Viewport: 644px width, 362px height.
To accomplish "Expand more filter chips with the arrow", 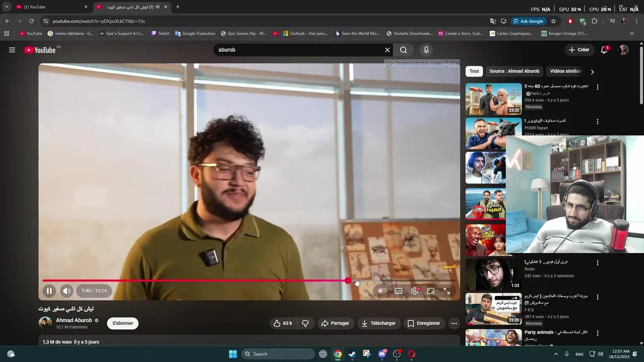I will [x=592, y=72].
